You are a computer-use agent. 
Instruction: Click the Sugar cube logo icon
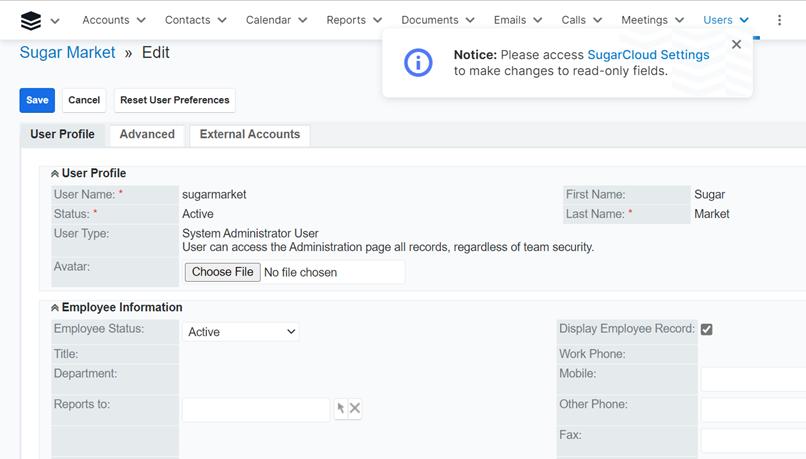click(31, 21)
